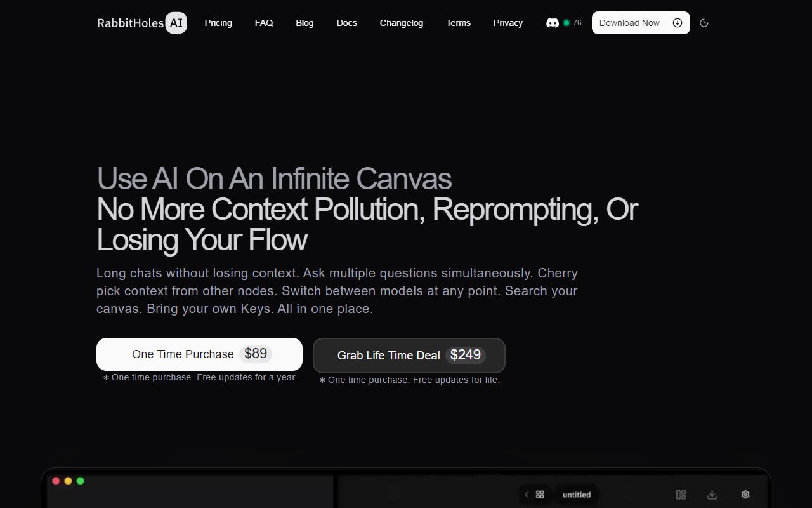Select Grab Life Time Deal for $249
This screenshot has height=508, width=812.
point(409,356)
